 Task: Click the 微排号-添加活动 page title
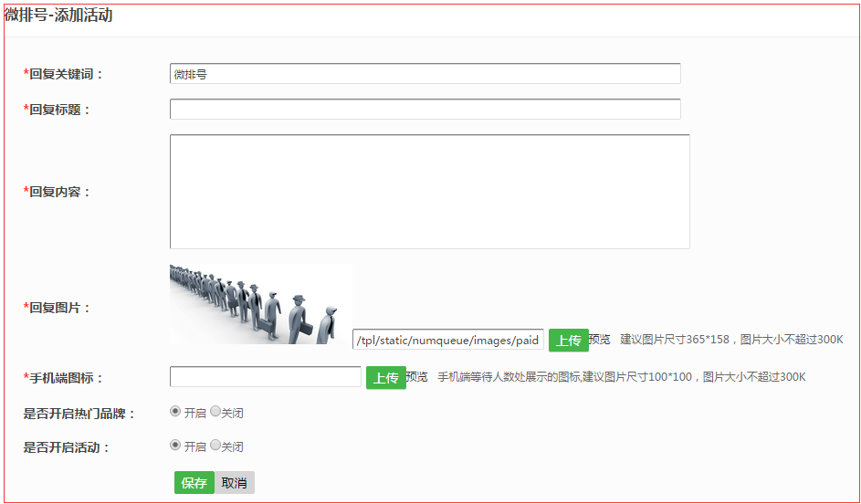pyautogui.click(x=58, y=15)
